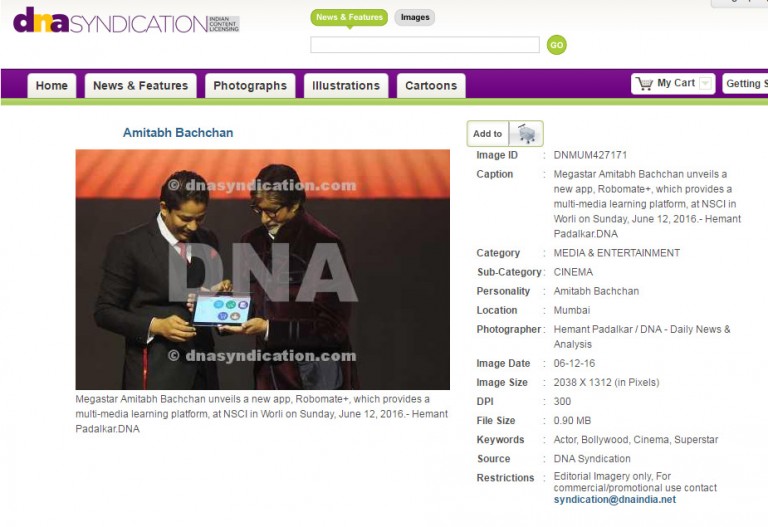Click the syndication@dnaindia.net email link
768x527 pixels.
click(614, 500)
